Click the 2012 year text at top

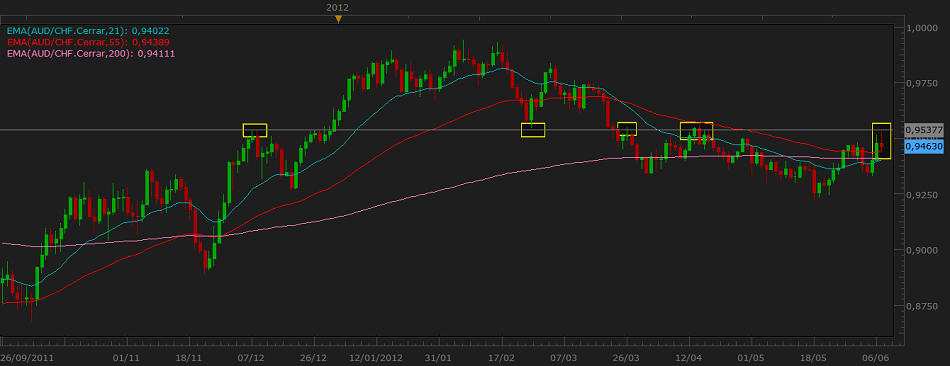(x=337, y=7)
